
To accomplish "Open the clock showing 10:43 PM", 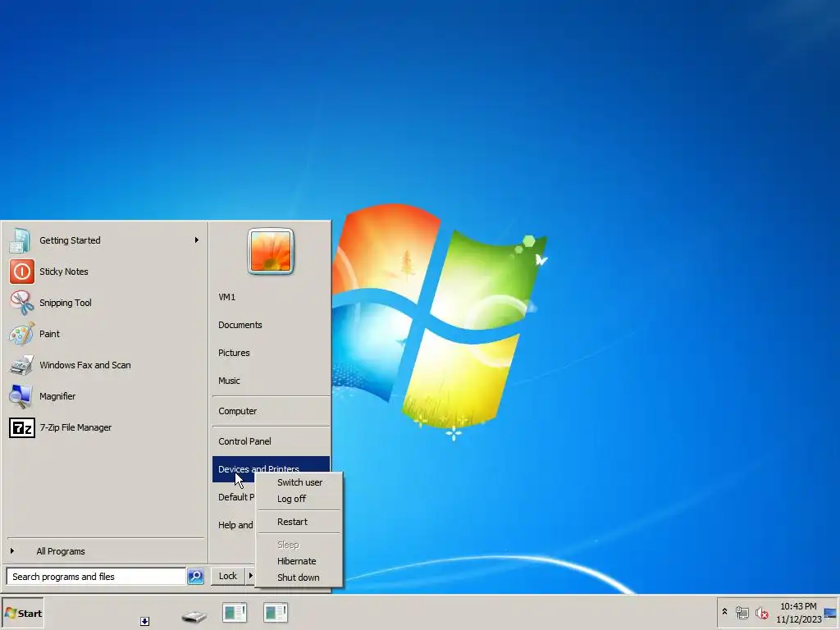I will coord(798,612).
